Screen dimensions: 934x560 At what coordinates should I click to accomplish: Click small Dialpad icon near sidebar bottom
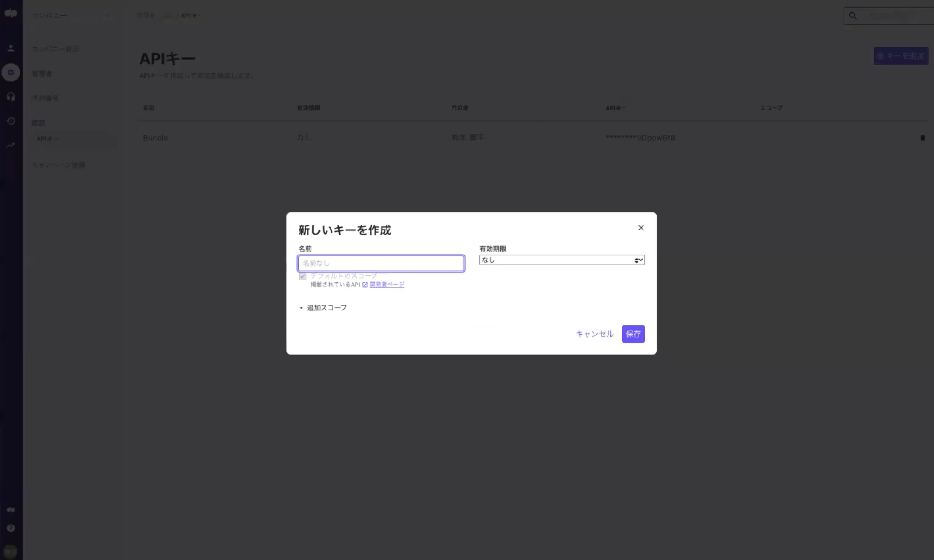[x=11, y=510]
